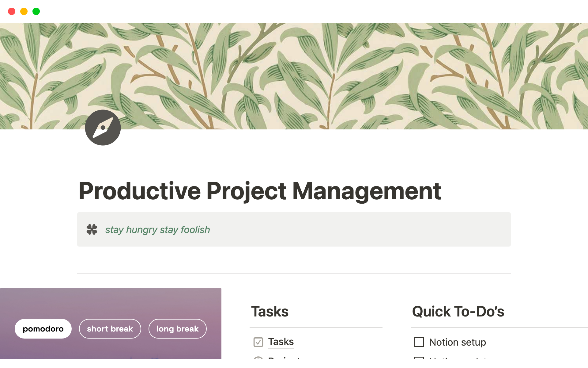The image size is (588, 368).
Task: Click the compass page icon
Action: point(103,128)
